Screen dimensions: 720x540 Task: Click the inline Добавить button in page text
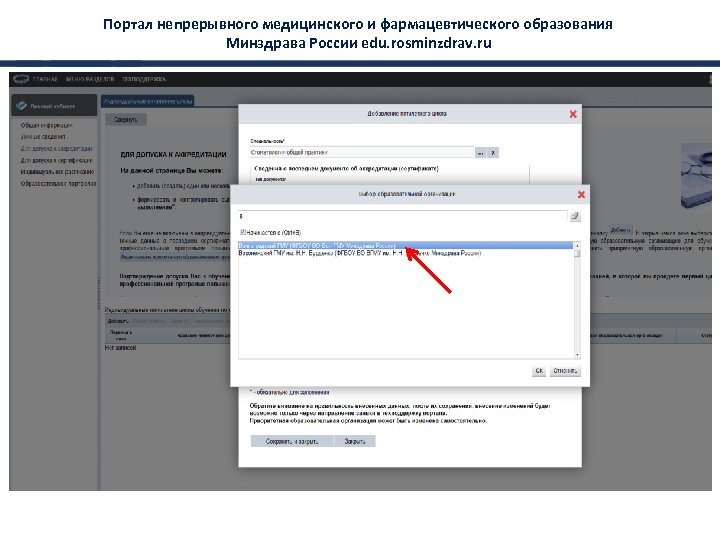point(620,230)
